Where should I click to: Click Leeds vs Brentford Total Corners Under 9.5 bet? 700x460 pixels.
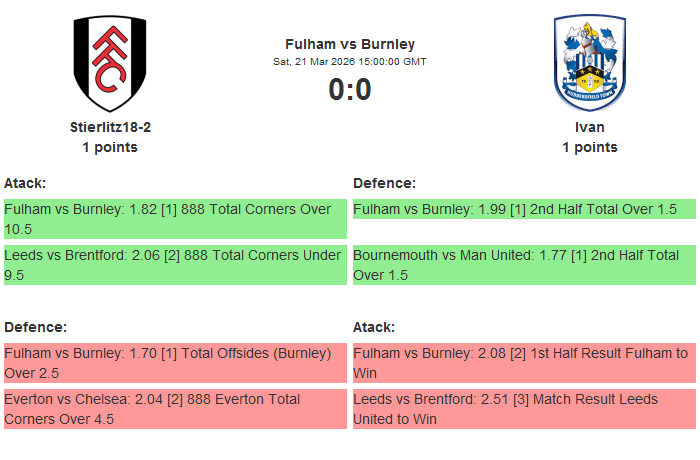pyautogui.click(x=174, y=265)
